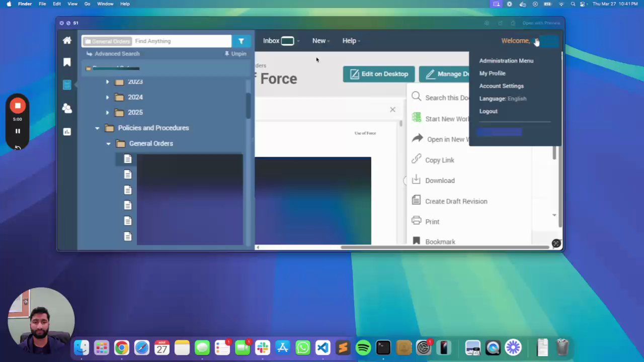Open Google Chrome from the Dock

tap(121, 347)
